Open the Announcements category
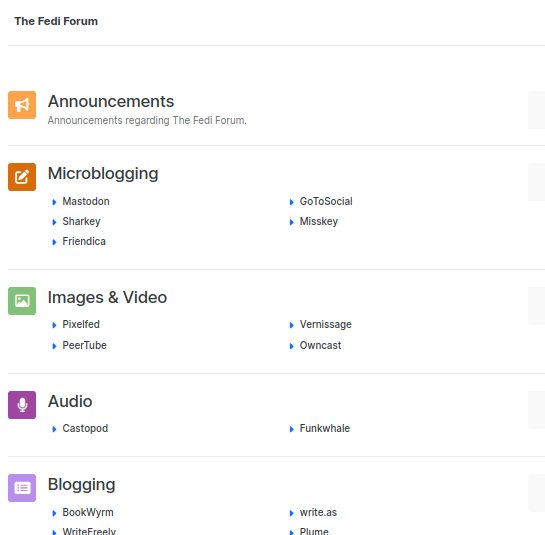This screenshot has height=535, width=545. (111, 102)
